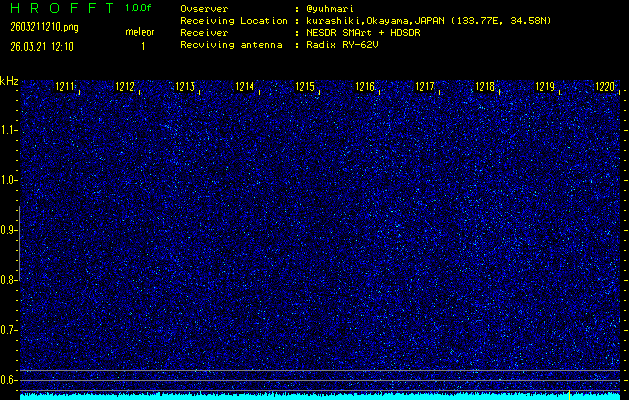Click the 1219 time axis label

pyautogui.click(x=545, y=86)
